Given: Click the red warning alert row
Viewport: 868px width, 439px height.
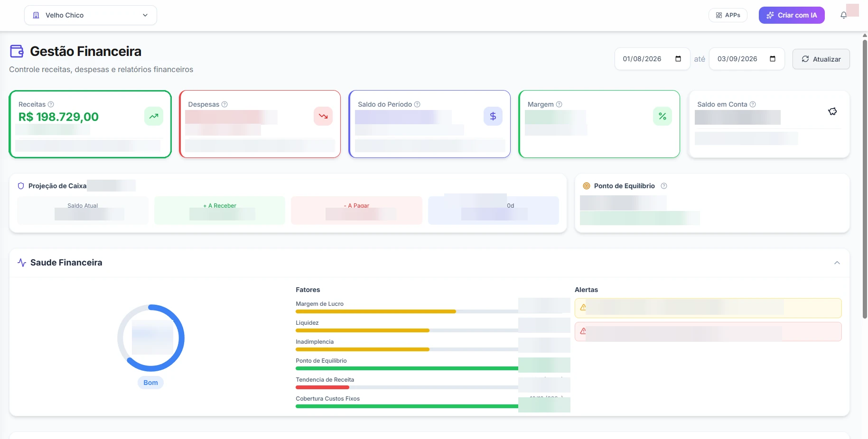Looking at the screenshot, I should coord(708,332).
